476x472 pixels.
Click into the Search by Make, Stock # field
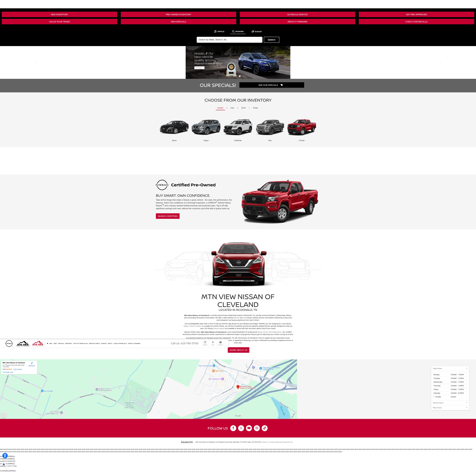coord(229,40)
